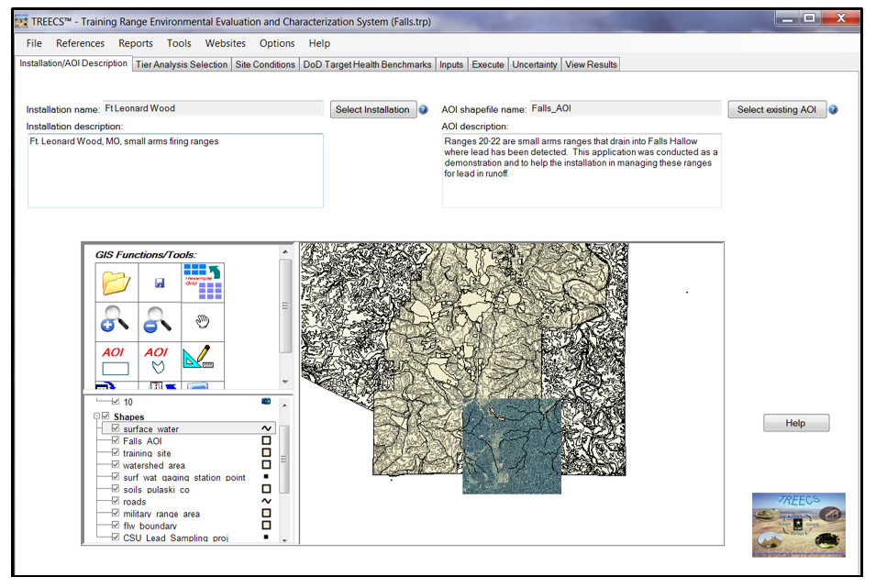
Task: Uncheck the roads layer checkbox
Action: (116, 502)
